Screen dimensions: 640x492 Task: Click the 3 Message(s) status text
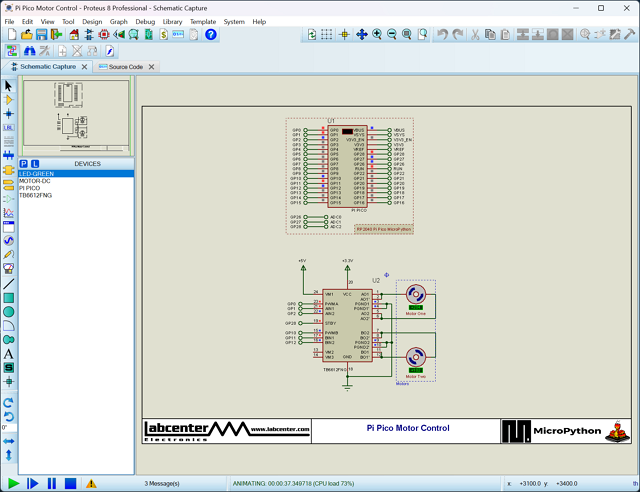point(162,483)
